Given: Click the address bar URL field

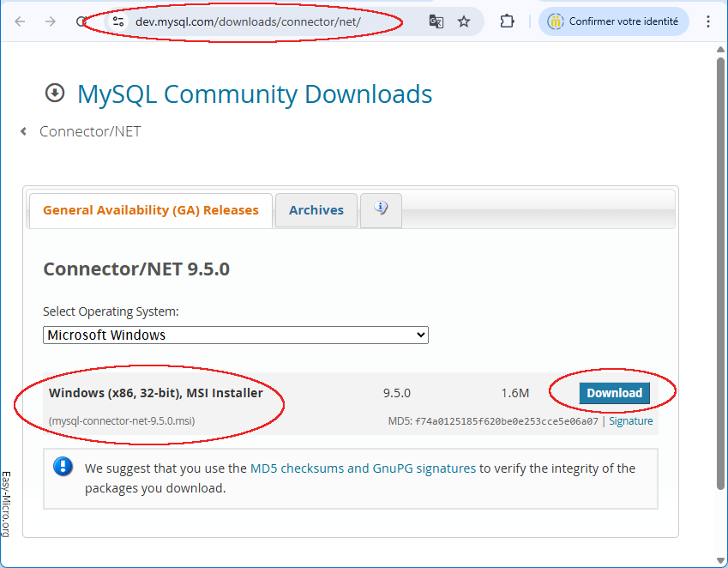Looking at the screenshot, I should coord(257,21).
